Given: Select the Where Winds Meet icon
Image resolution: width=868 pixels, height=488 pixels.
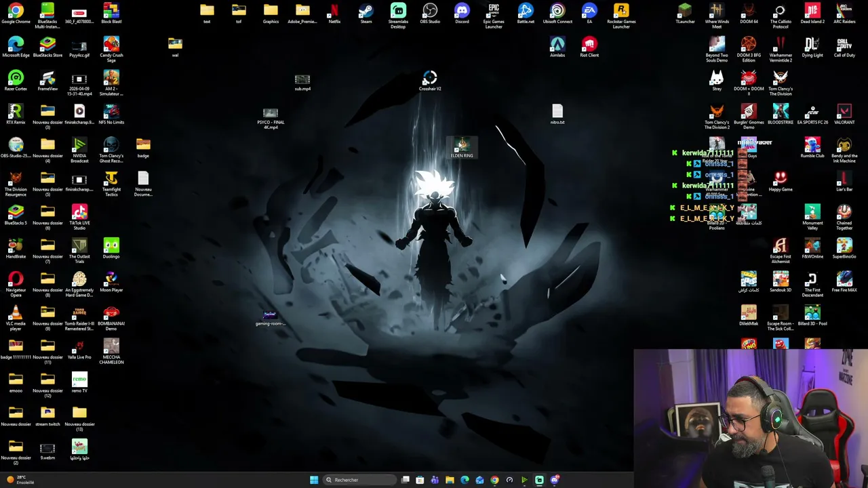Looking at the screenshot, I should 717,16.
